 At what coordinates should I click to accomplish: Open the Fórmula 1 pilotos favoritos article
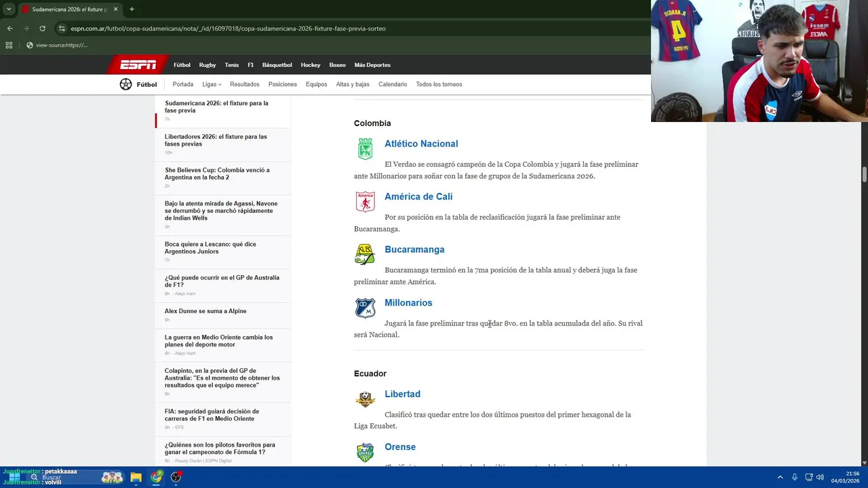[220, 449]
